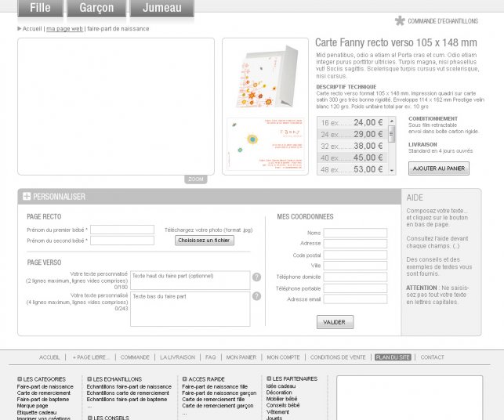This screenshot has height=420, width=504.
Task: Switch to the Fille tab
Action: [x=34, y=9]
